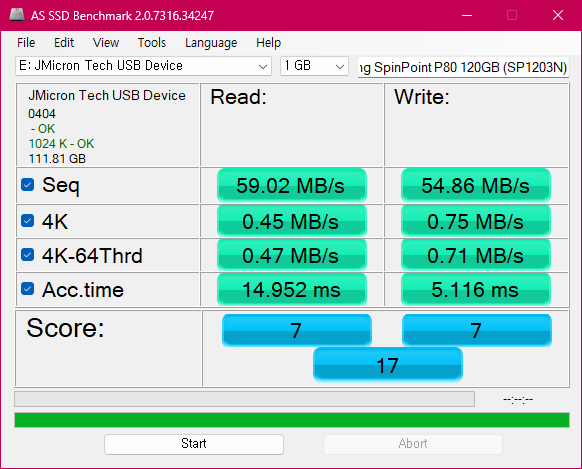Click JMicron Tech USB Device info label
Viewport: 582px width, 469px height.
(x=107, y=96)
